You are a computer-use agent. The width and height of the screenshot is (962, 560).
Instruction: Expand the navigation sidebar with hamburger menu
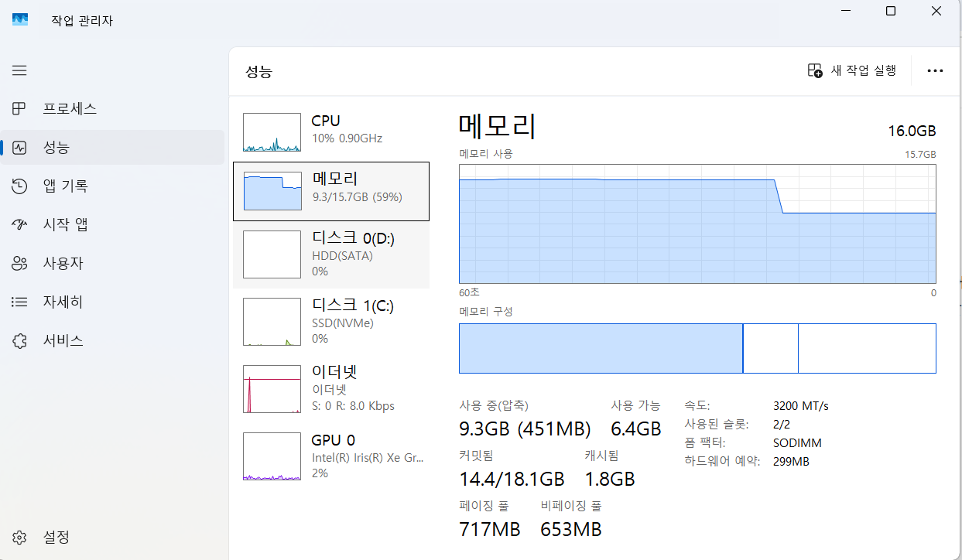19,70
